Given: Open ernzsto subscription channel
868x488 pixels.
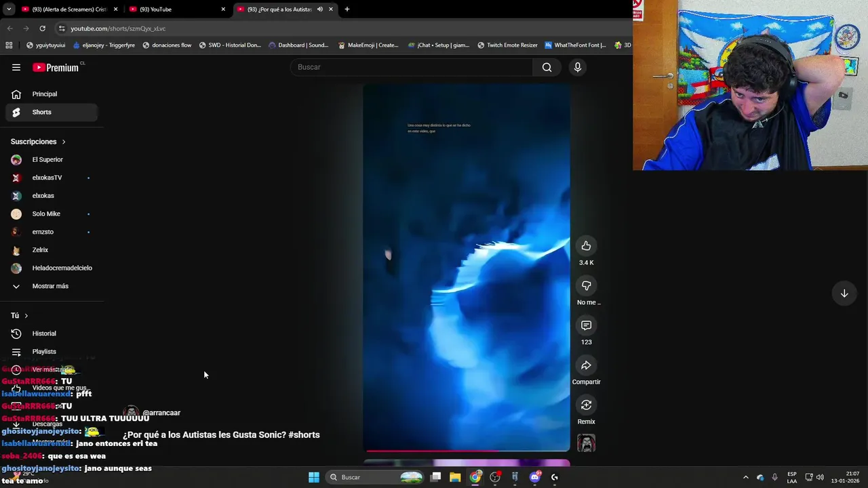Looking at the screenshot, I should click(x=52, y=232).
